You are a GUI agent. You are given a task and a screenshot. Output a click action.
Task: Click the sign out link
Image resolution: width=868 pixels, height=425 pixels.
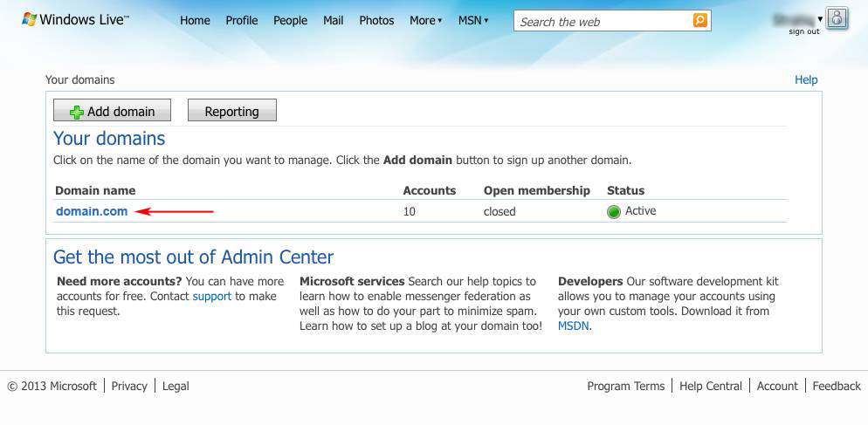803,31
